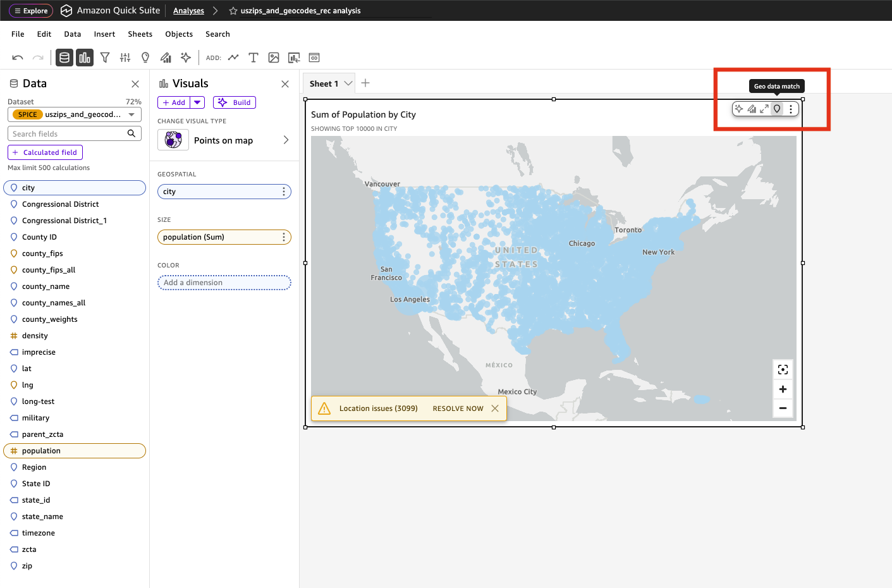Open the Sheets menu
Viewport: 892px width, 588px height.
tap(140, 34)
